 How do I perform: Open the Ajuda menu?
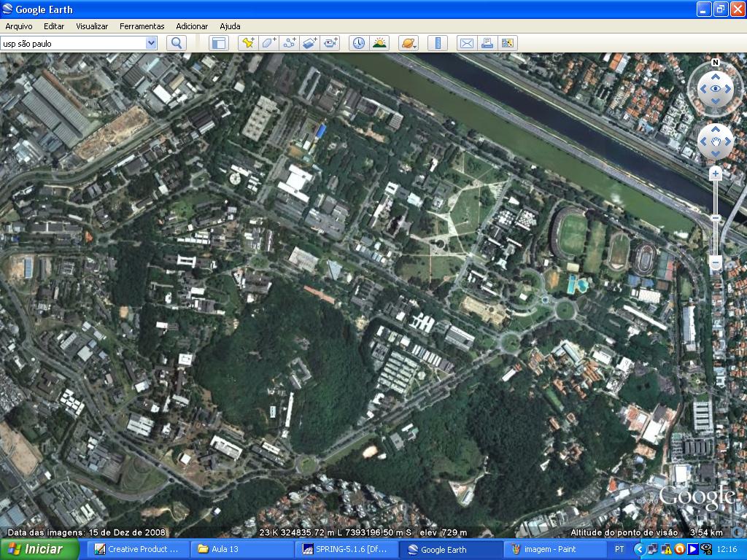tap(230, 26)
